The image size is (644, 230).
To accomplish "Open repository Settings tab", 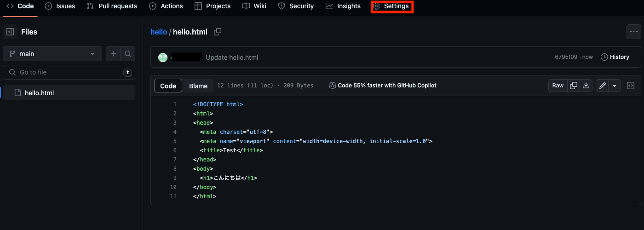I will point(392,6).
